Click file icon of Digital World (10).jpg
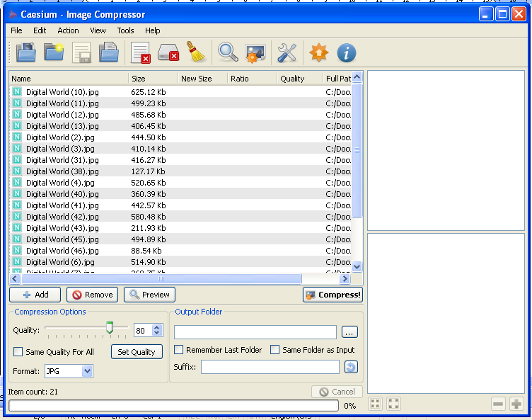 tap(17, 91)
